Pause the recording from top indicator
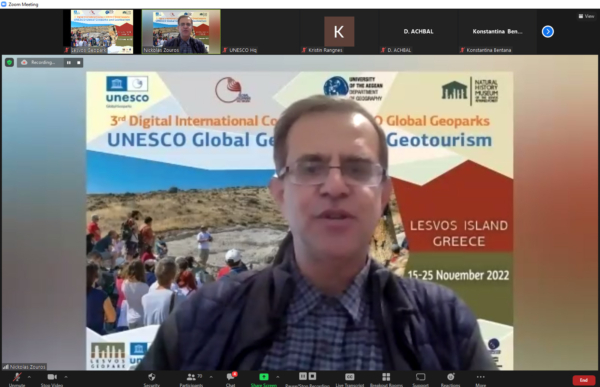The width and height of the screenshot is (600, 387). coord(68,62)
